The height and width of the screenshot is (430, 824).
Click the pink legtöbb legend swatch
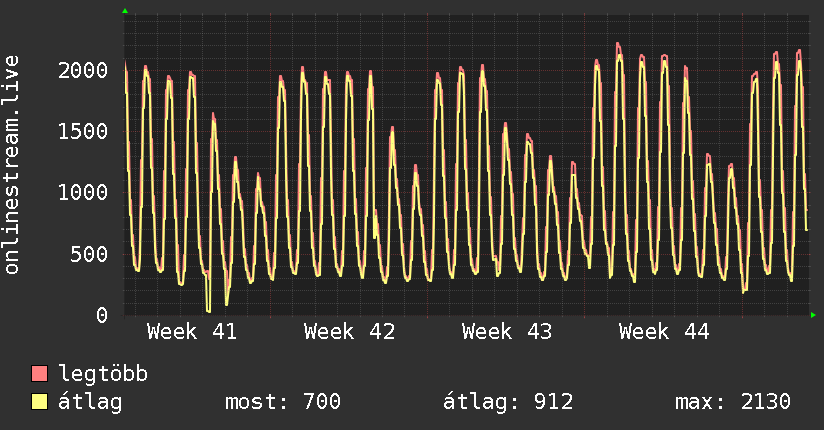[39, 374]
